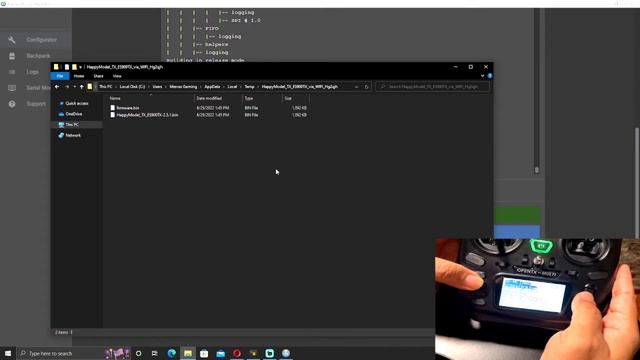The height and width of the screenshot is (360, 640).
Task: Launch Microsoft Edge from the taskbar
Action: coord(171,353)
